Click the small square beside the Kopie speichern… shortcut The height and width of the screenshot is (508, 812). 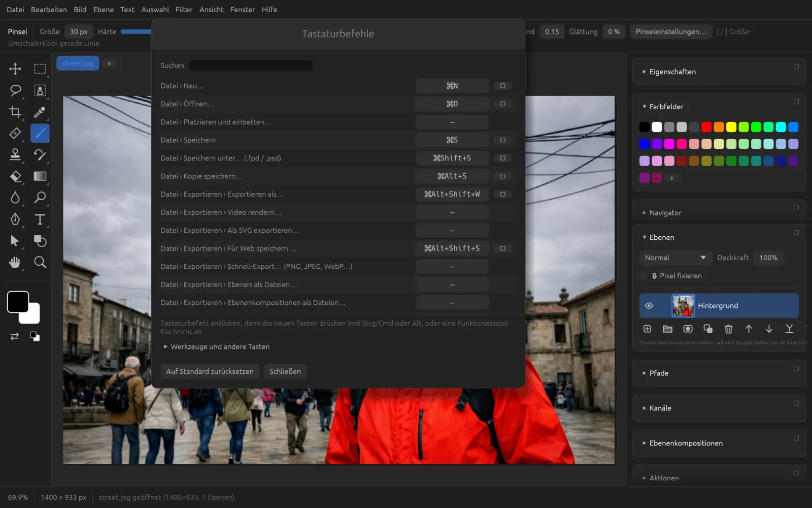click(503, 176)
